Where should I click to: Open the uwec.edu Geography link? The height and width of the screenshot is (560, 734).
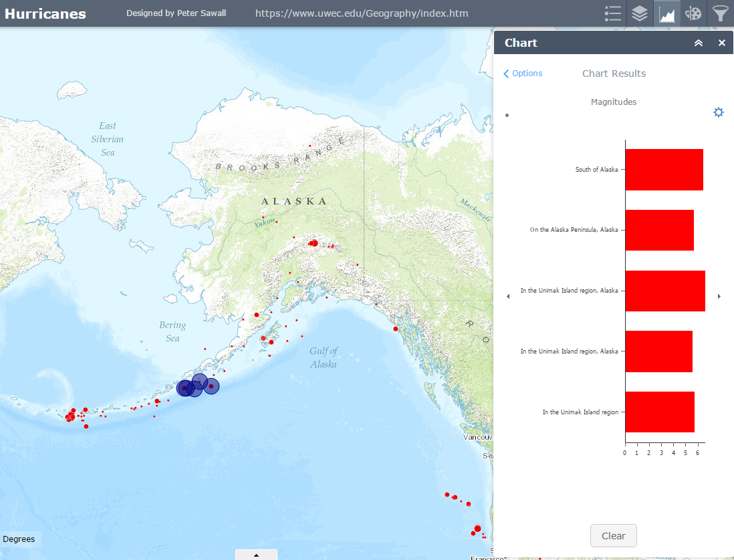pos(361,13)
